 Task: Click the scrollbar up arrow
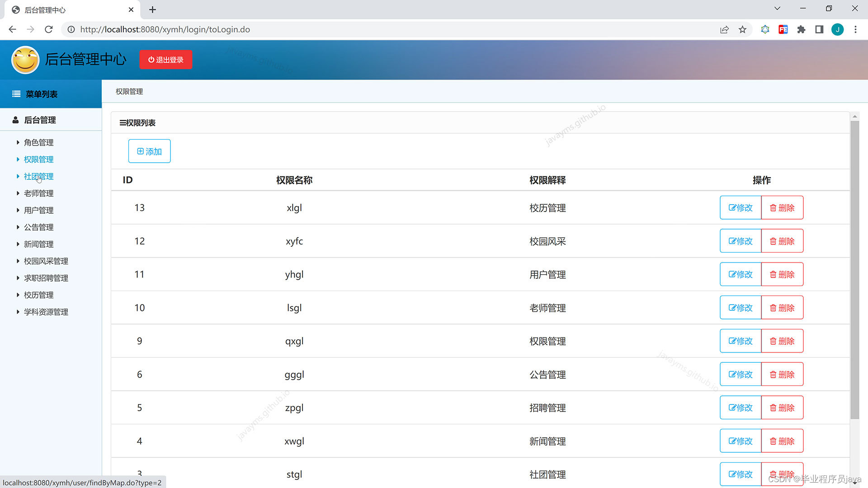point(854,116)
